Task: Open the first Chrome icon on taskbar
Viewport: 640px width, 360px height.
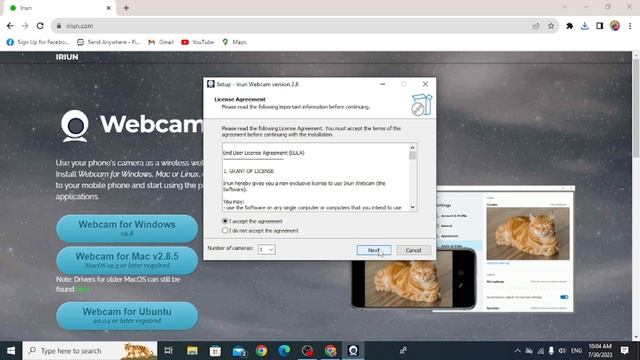Action: [262, 351]
